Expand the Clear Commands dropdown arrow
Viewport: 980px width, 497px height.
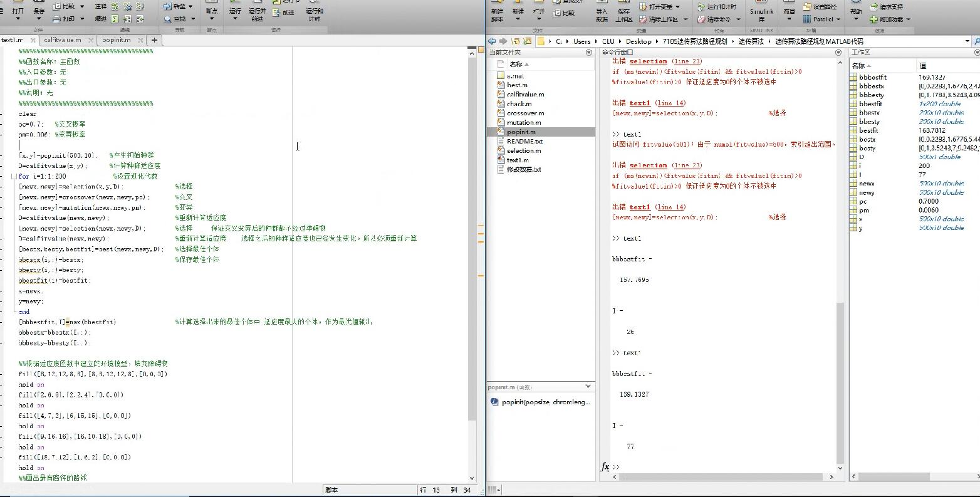pos(738,19)
